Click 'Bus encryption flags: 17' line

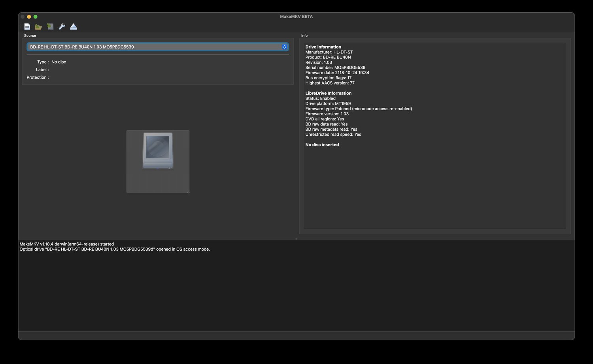pos(328,78)
